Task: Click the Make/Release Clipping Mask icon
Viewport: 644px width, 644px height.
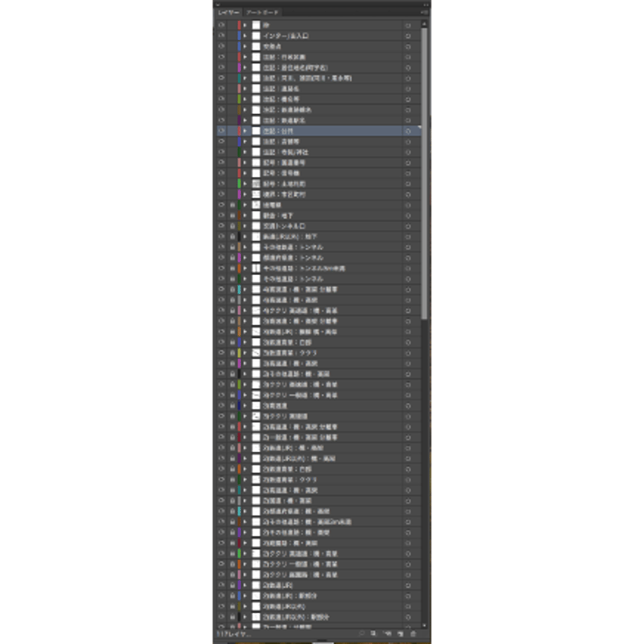Action: [374, 633]
